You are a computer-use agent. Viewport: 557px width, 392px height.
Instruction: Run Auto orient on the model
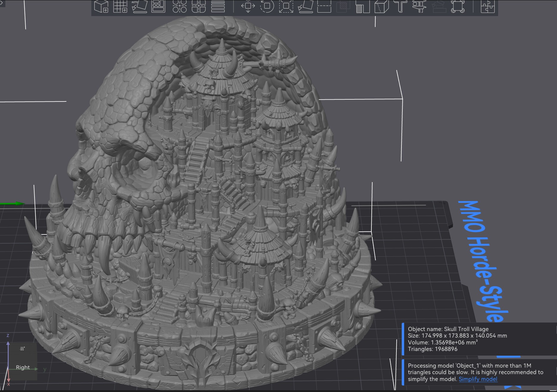(x=139, y=7)
